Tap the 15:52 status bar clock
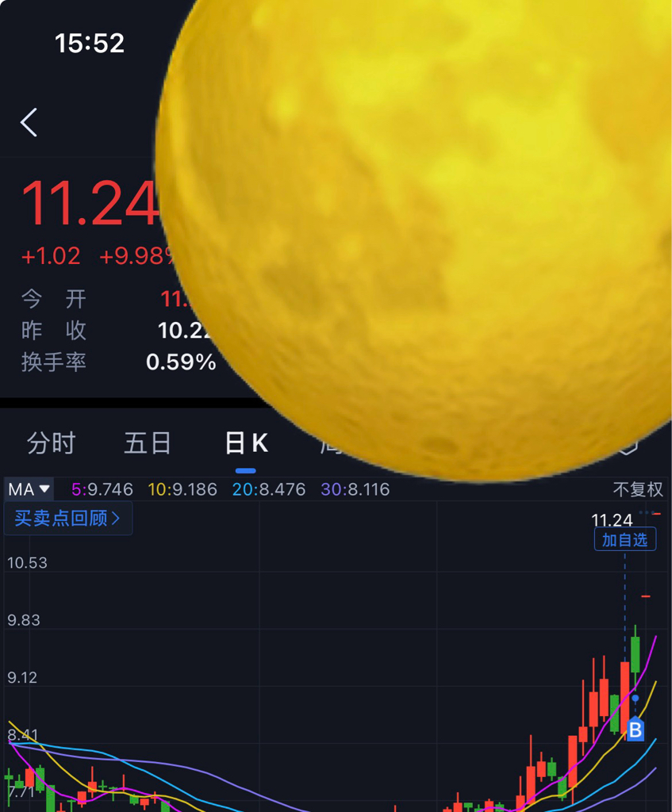The image size is (672, 812). click(90, 43)
